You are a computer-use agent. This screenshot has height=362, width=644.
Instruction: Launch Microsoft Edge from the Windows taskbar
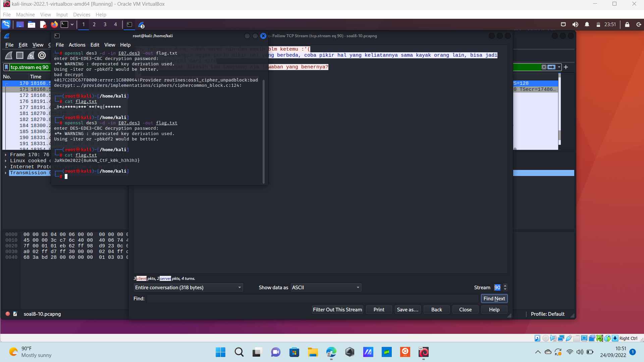coord(331,352)
